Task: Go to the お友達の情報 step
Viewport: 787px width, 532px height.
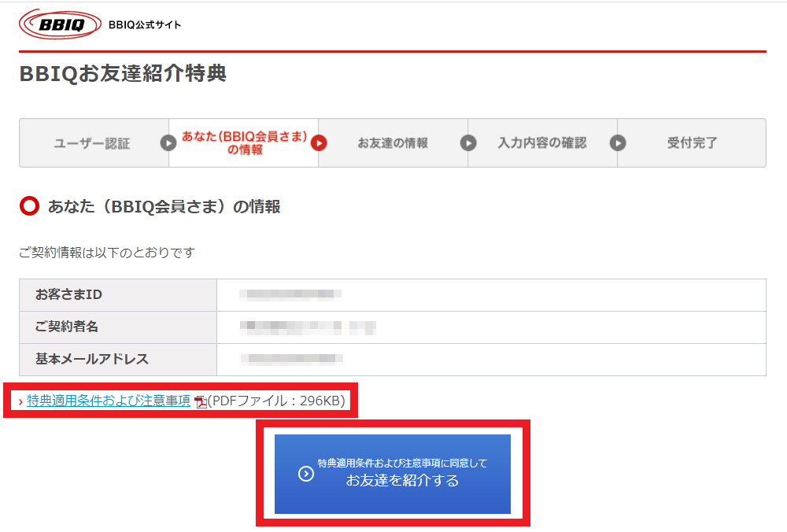Action: pyautogui.click(x=393, y=143)
